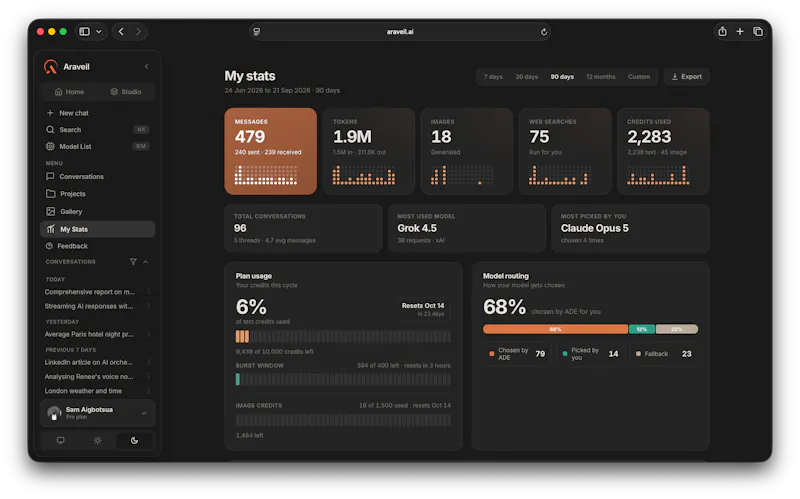
Task: Open the browser share icon
Action: 722,32
